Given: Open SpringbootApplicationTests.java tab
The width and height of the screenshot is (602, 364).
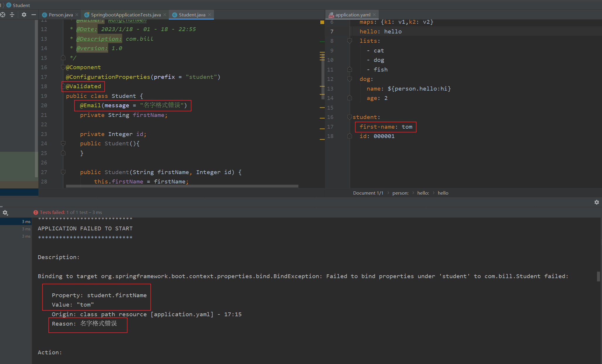Looking at the screenshot, I should click(x=125, y=15).
